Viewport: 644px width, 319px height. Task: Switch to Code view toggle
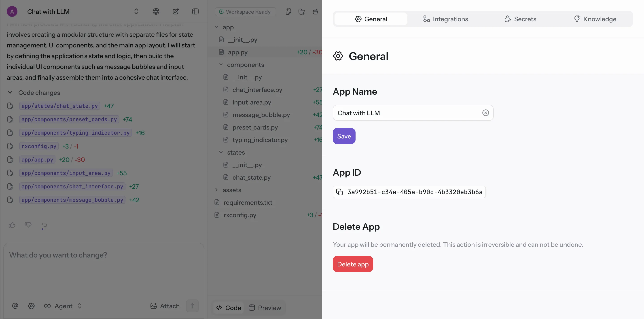[x=229, y=308]
